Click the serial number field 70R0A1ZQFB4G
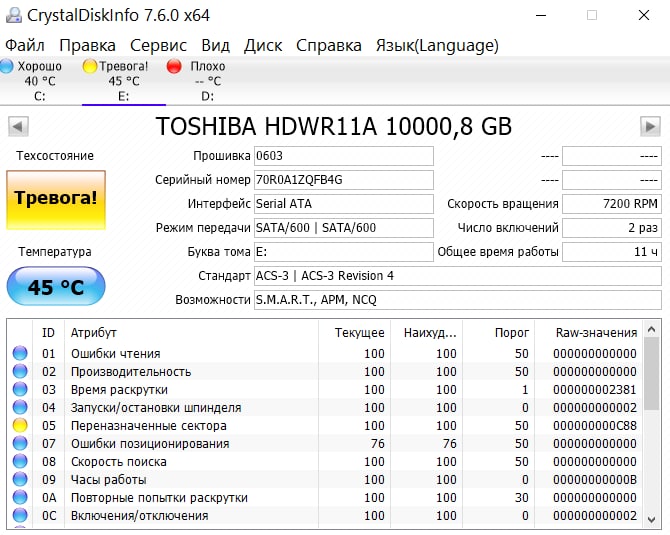The image size is (670, 535). pos(344,180)
